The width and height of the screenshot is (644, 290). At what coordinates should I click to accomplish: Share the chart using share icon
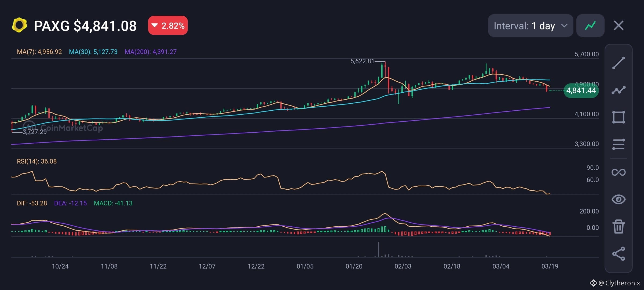[619, 254]
